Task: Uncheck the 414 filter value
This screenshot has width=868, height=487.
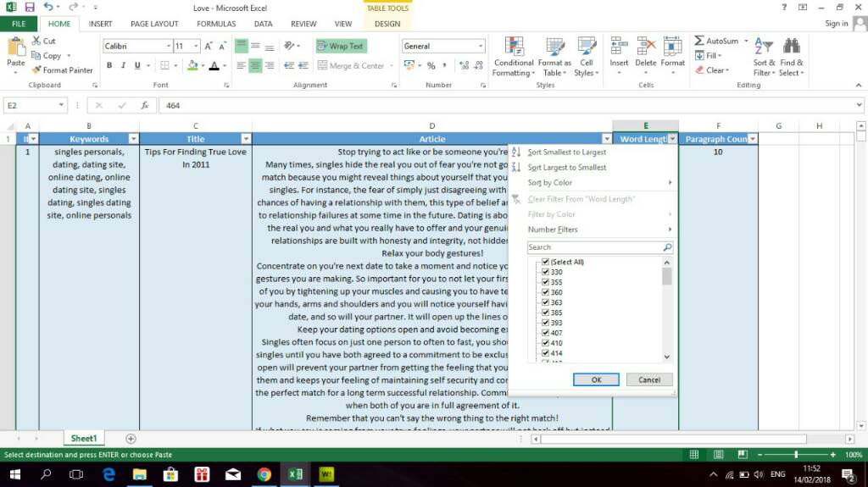Action: click(x=545, y=353)
